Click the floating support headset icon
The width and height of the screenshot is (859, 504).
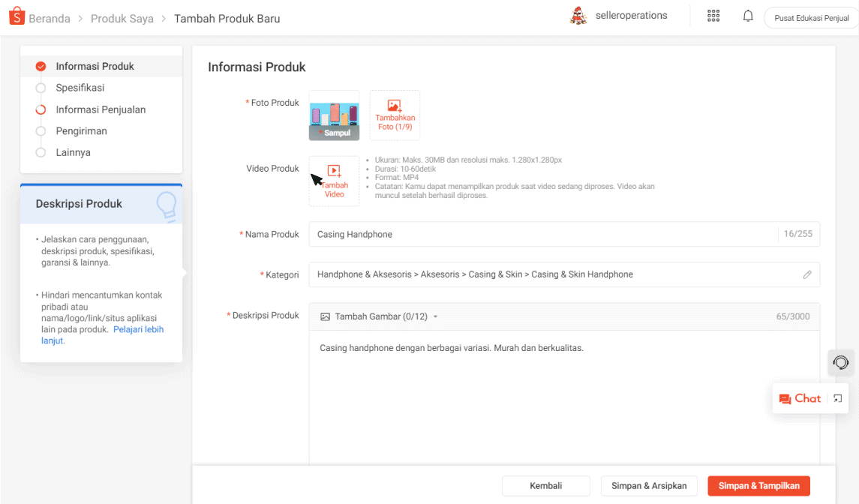tap(840, 362)
